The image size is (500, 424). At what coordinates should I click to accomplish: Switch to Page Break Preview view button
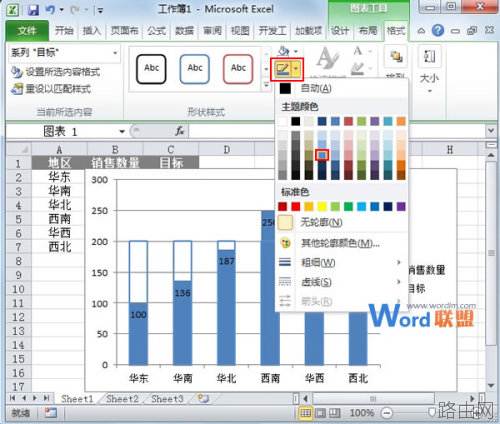click(x=334, y=413)
